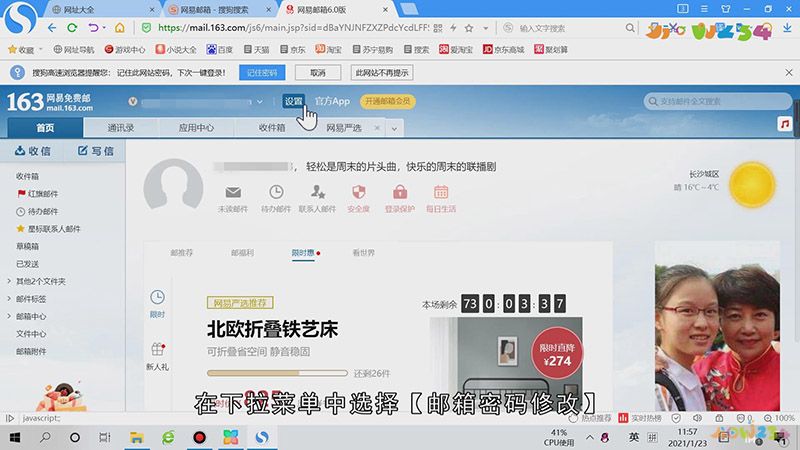Open 联系人邮件 icon
This screenshot has height=450, width=800.
coord(317,192)
